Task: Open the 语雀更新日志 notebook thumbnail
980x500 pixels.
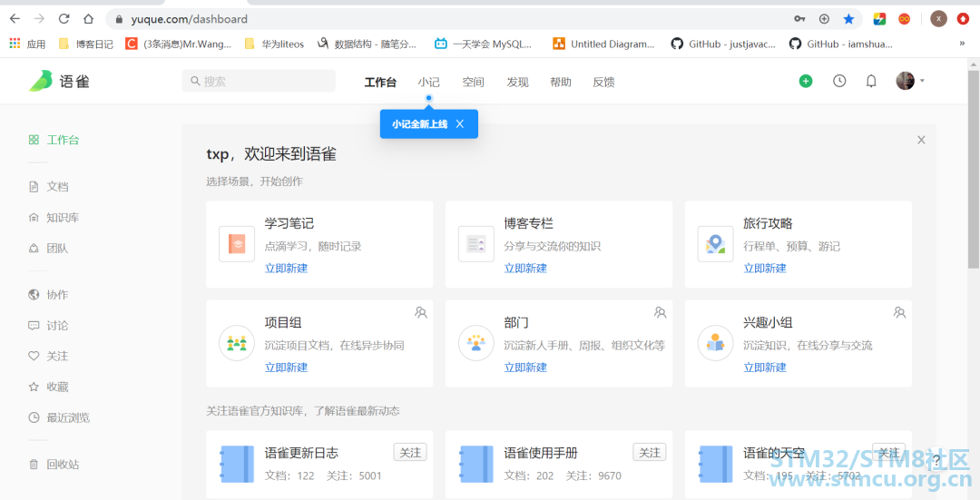Action: pyautogui.click(x=237, y=465)
